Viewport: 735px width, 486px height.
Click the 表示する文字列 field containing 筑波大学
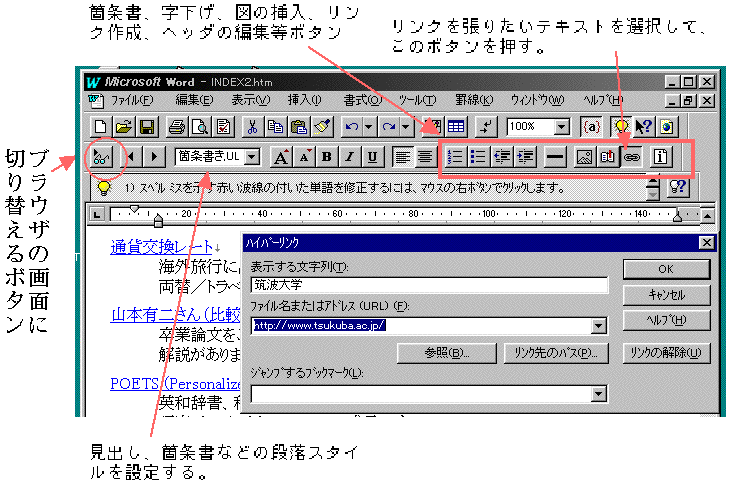[x=429, y=285]
